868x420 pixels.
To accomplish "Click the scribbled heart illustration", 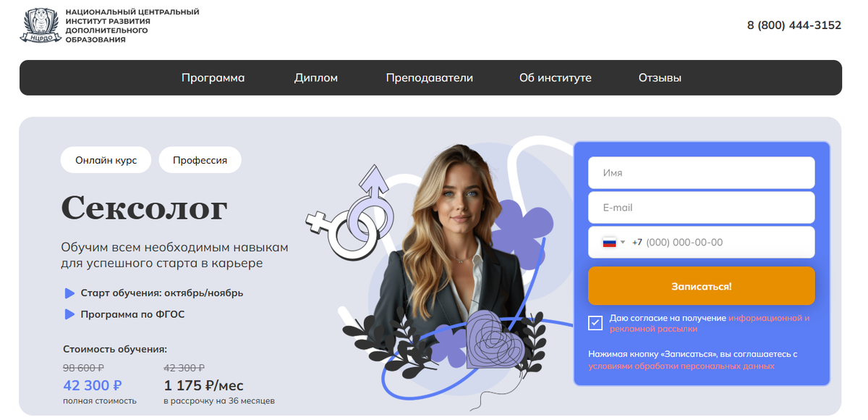I will (495, 340).
